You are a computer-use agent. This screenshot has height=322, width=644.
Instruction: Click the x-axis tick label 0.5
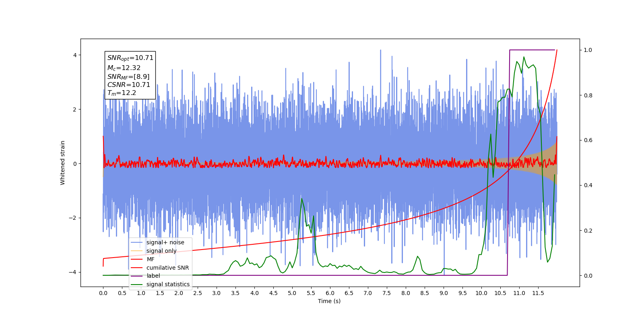point(122,293)
